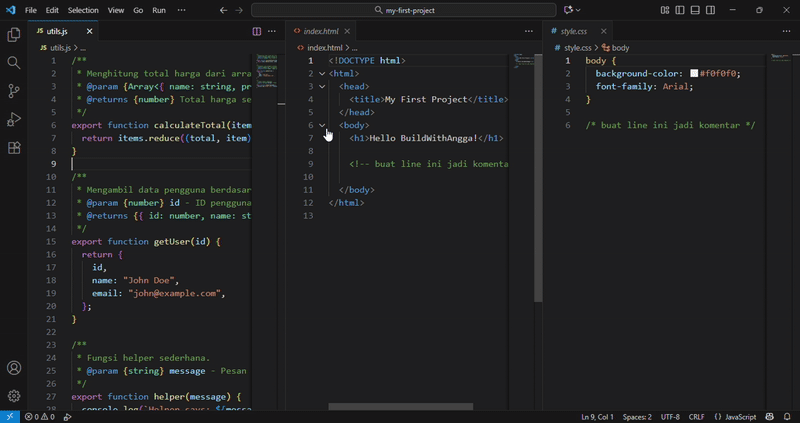The image size is (800, 423).
Task: Open the Extensions view
Action: [x=14, y=148]
